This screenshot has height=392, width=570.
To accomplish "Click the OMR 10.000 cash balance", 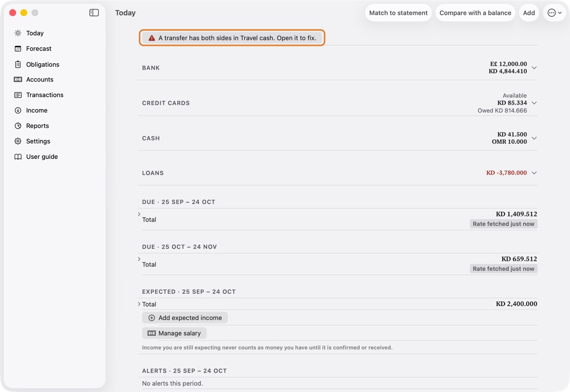I will tap(509, 141).
